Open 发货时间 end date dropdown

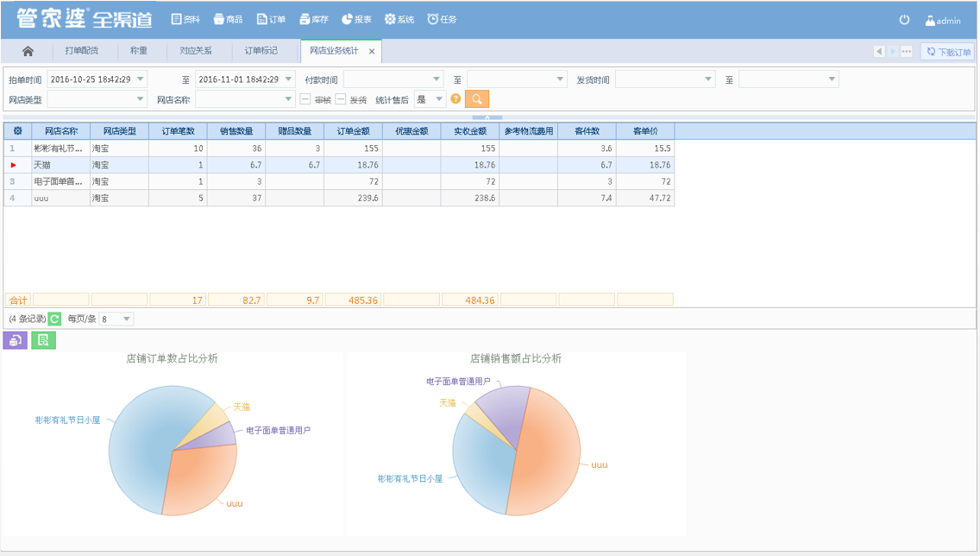[x=832, y=79]
